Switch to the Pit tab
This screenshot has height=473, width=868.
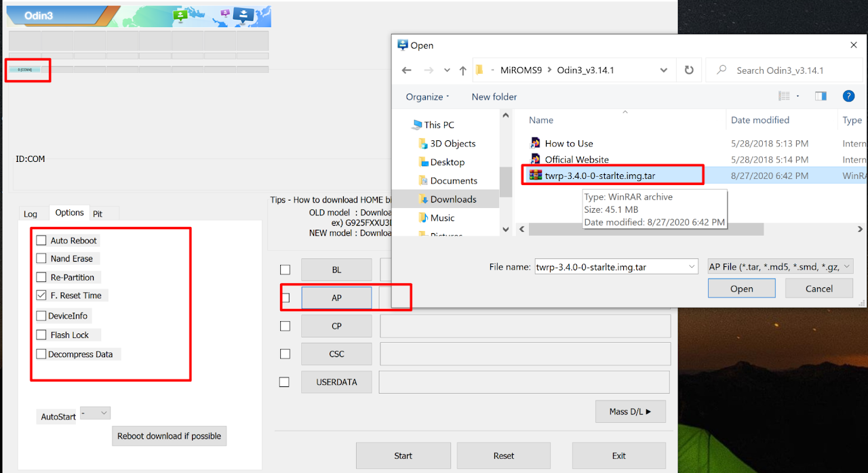(98, 213)
